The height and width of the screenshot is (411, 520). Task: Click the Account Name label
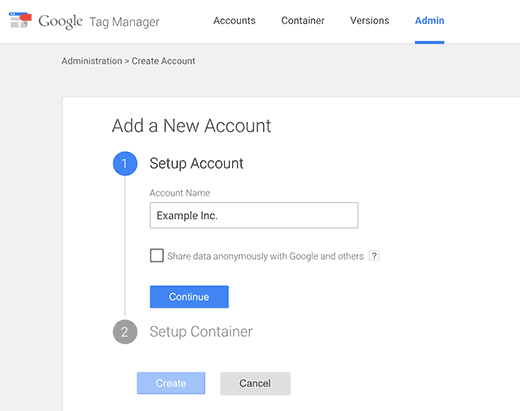pyautogui.click(x=180, y=193)
